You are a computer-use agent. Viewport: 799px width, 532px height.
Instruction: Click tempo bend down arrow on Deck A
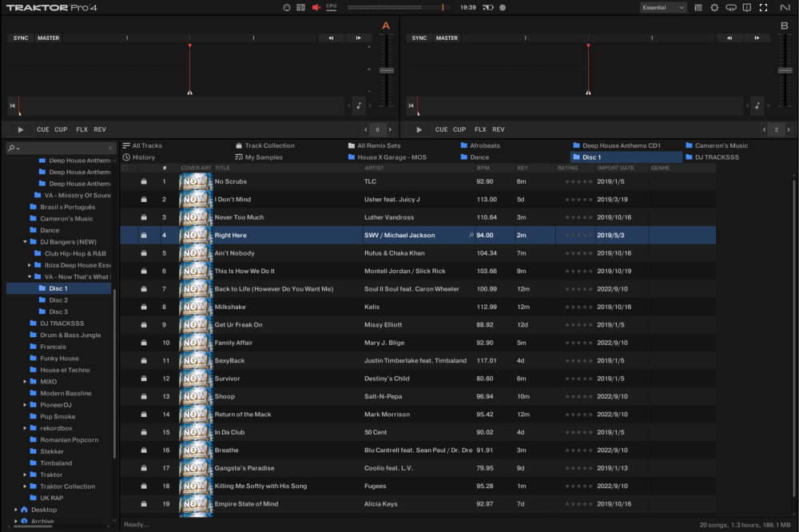click(331, 38)
